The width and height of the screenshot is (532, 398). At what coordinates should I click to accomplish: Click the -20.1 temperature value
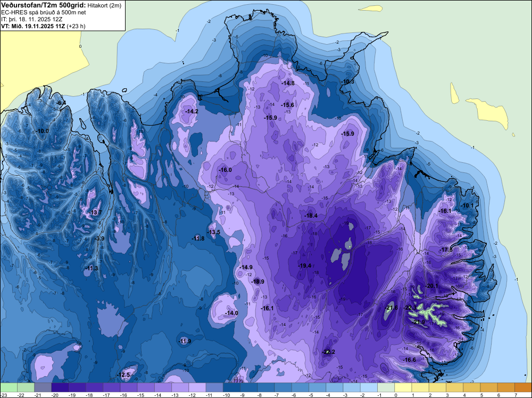[x=432, y=286]
